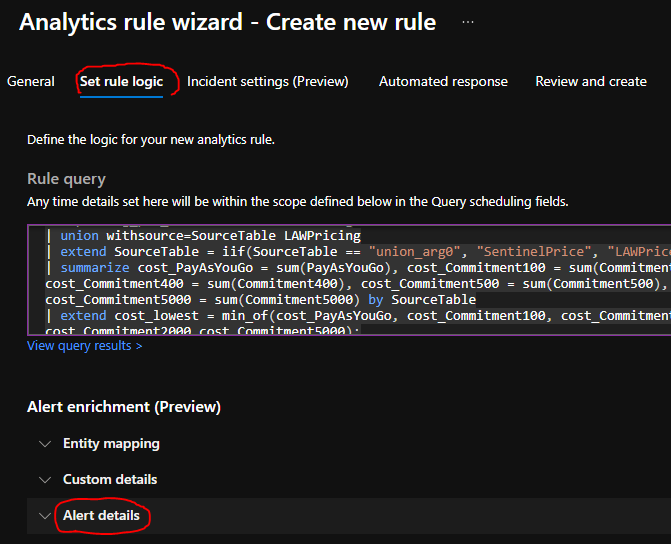
Task: Select the Set rule logic tab
Action: [119, 82]
